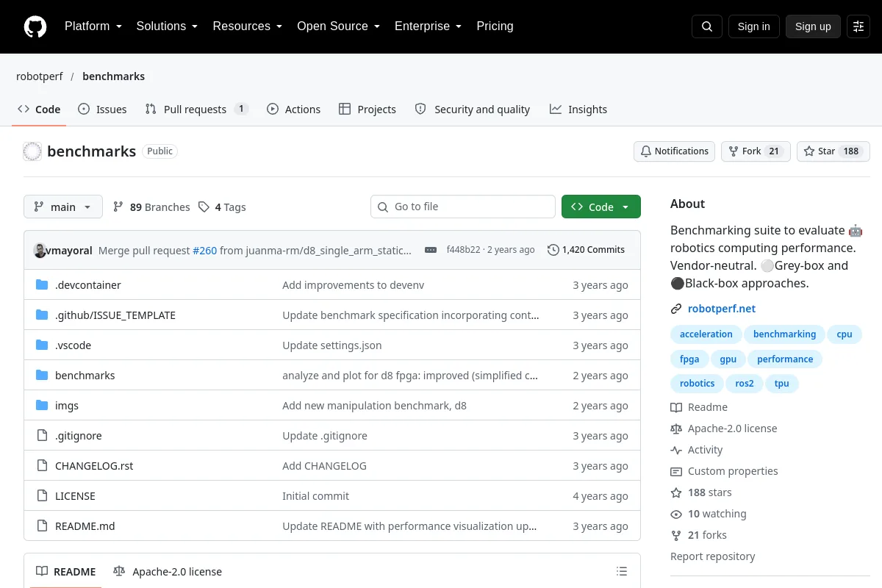Click the .gitignore file icon
The width and height of the screenshot is (882, 588).
pos(42,436)
